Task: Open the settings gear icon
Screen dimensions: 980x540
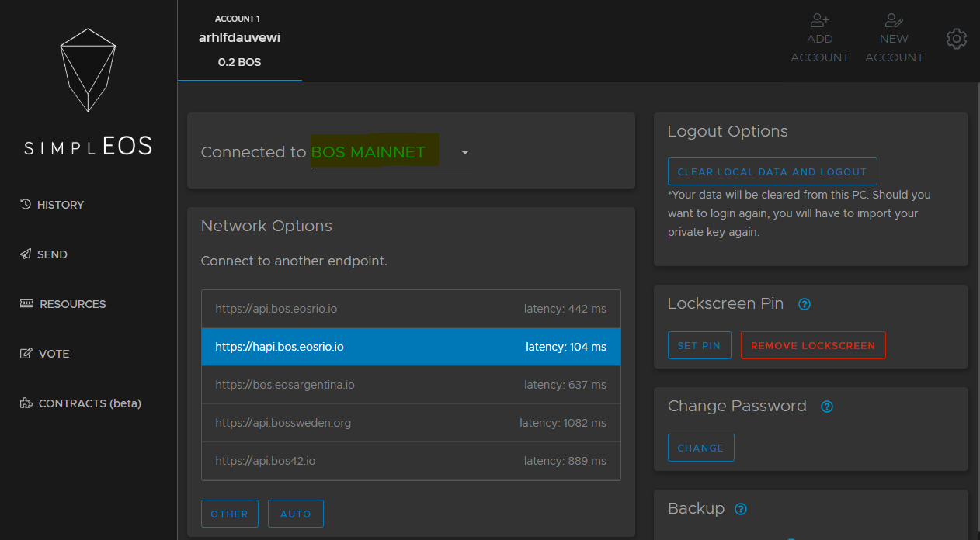Action: click(957, 39)
